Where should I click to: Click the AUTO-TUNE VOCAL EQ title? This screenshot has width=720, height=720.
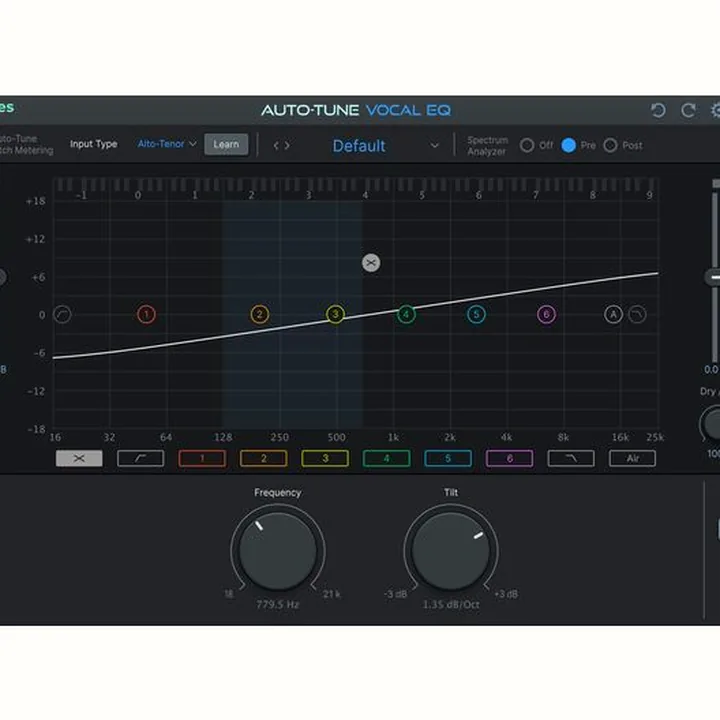pos(356,110)
